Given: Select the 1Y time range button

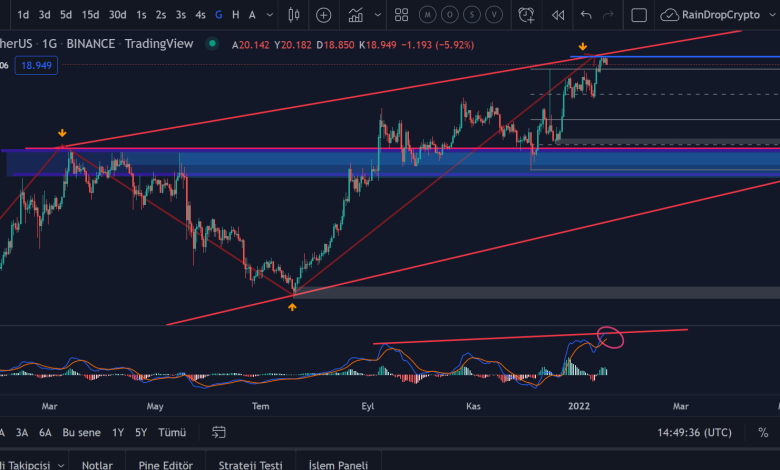Looking at the screenshot, I should 117,432.
